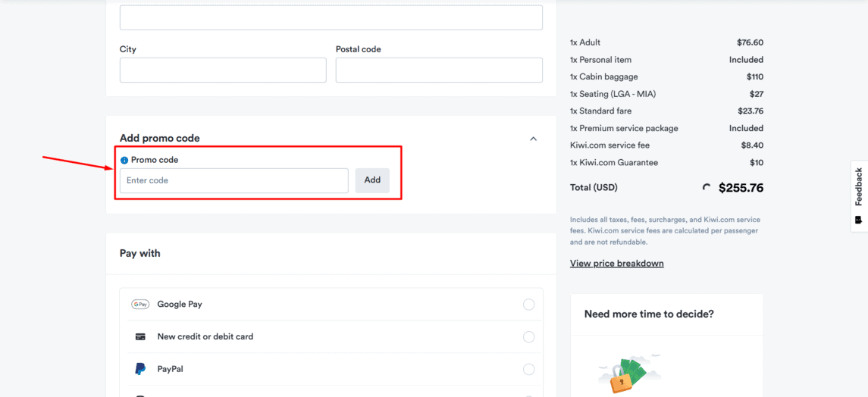
Task: Click the '1x Seating (LGA - MIA)' line
Action: [666, 94]
